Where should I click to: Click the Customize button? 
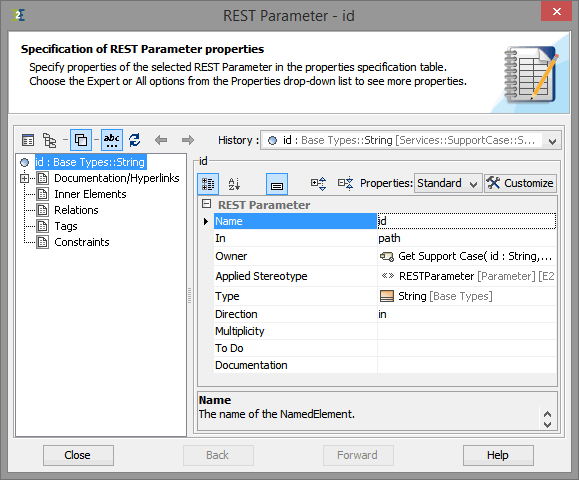click(520, 183)
